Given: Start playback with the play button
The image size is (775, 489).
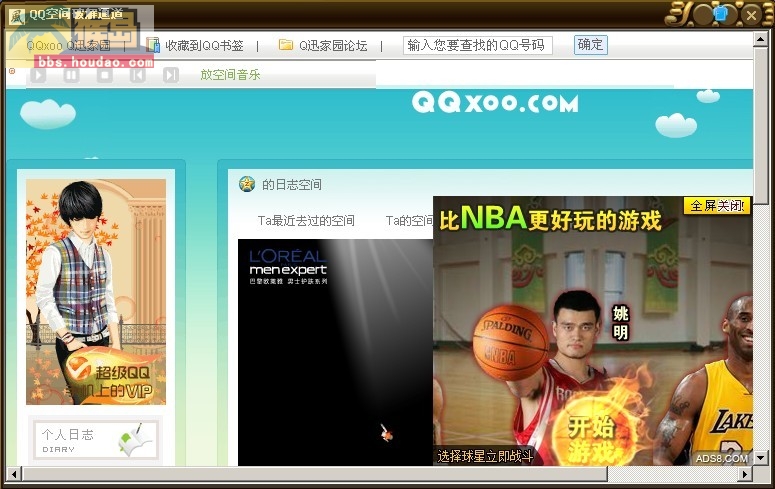Looking at the screenshot, I should [38, 75].
